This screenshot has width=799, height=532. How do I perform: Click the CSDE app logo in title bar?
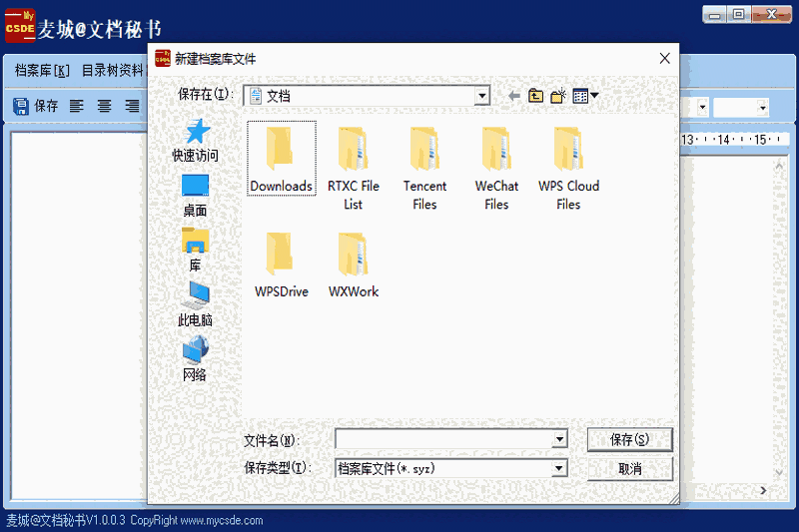point(19,25)
